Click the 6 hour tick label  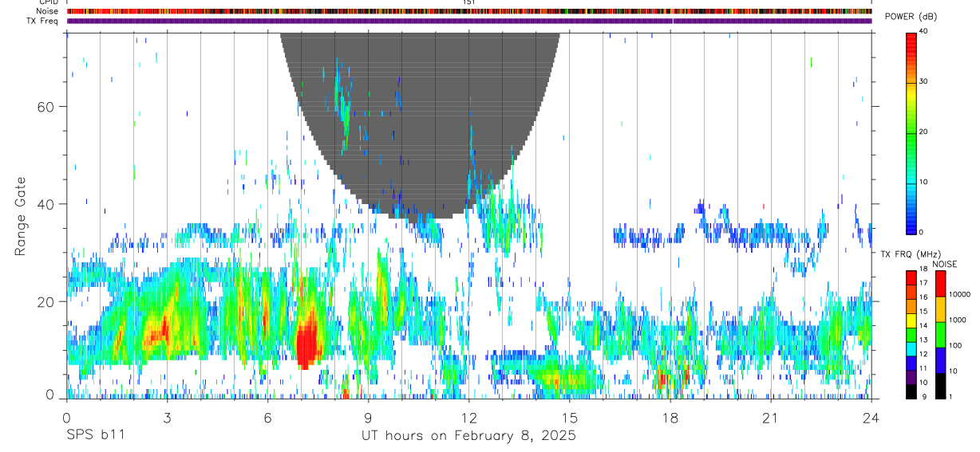click(267, 418)
